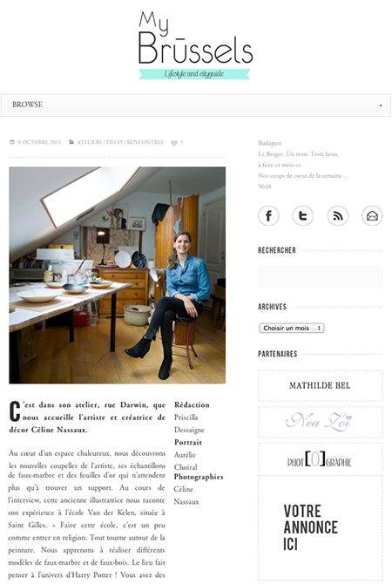The height and width of the screenshot is (584, 392).
Task: Open the Nos coups de cœur de la semaine link
Action: click(x=303, y=175)
